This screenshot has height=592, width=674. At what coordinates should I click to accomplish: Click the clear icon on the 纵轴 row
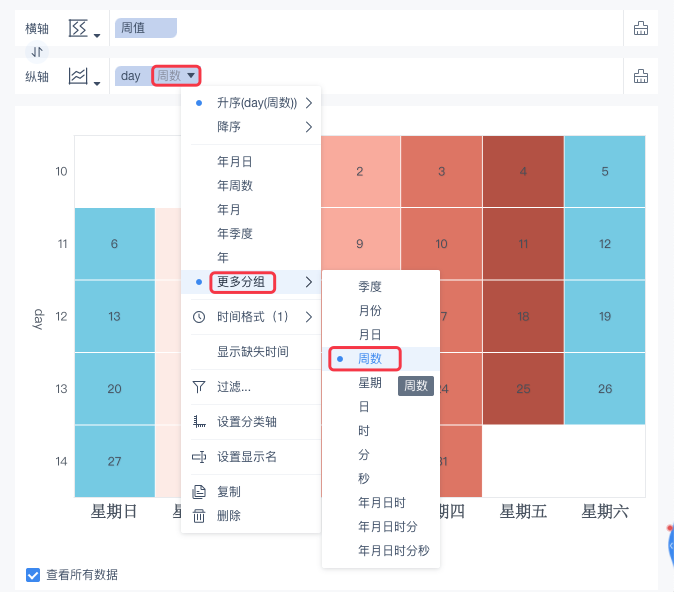tap(641, 76)
